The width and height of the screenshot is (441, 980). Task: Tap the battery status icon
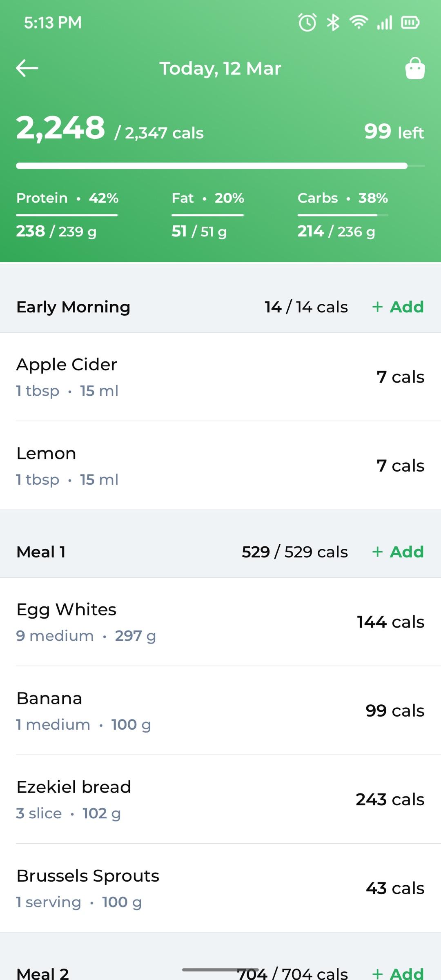coord(410,22)
